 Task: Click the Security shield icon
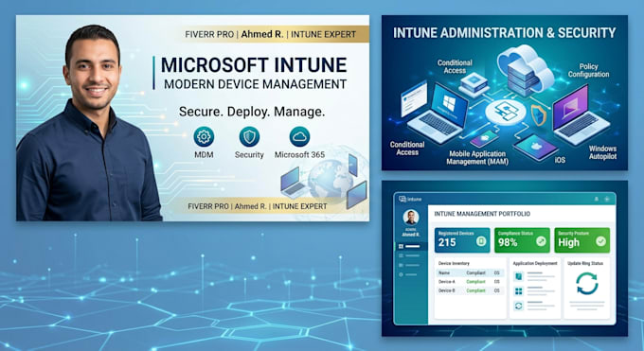[249, 136]
